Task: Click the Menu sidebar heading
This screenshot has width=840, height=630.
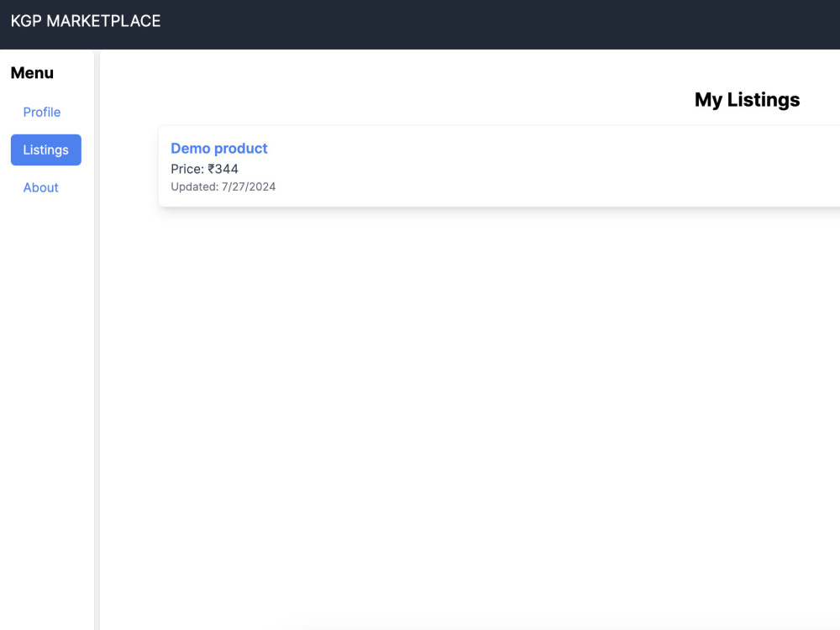Action: click(x=32, y=73)
